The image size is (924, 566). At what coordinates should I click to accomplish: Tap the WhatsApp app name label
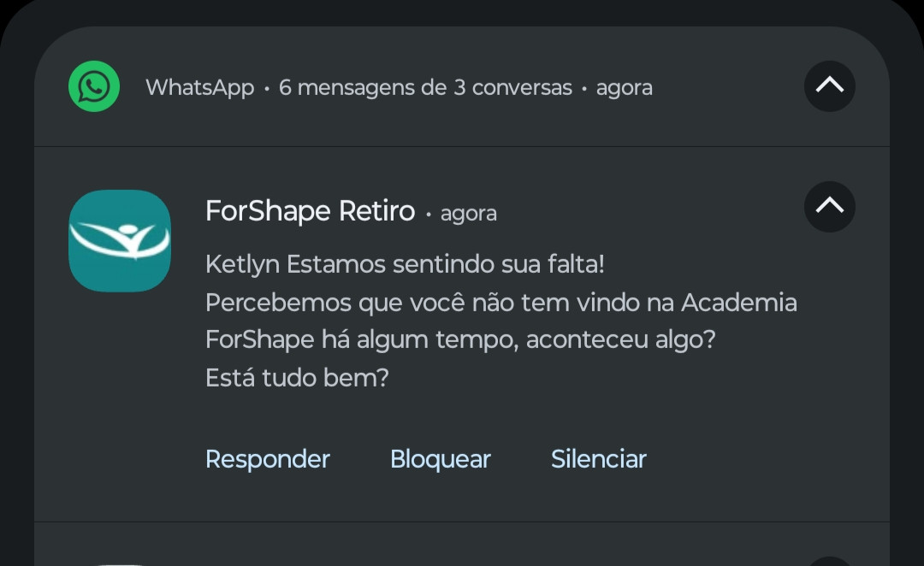click(199, 88)
